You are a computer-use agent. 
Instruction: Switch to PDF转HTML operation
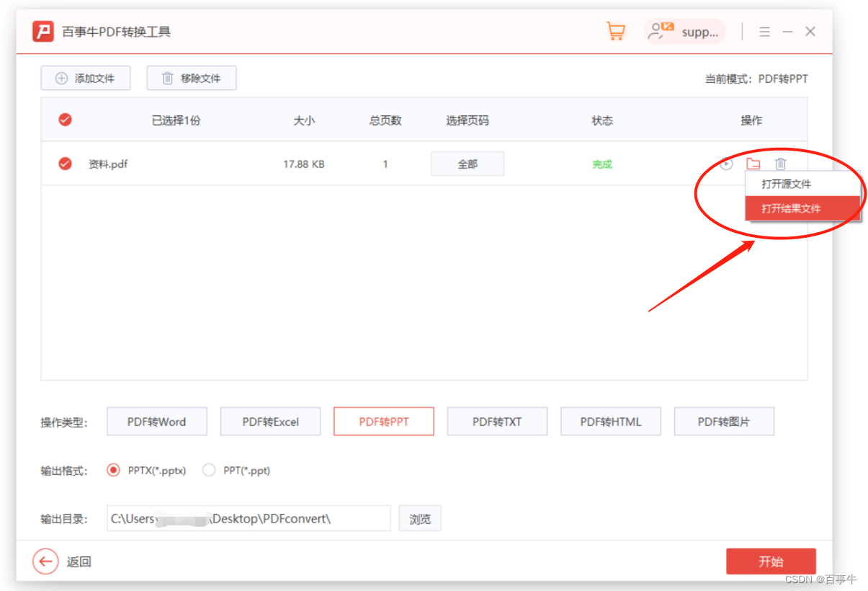611,422
